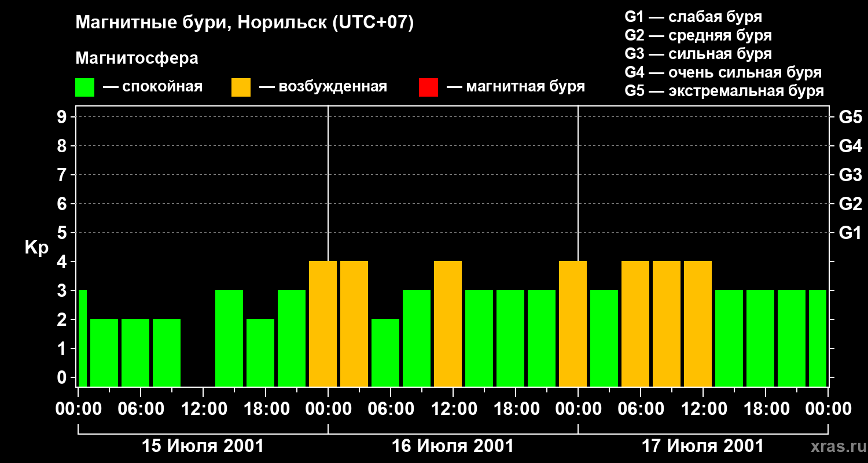Viewport: 868px width, 463px height.
Task: Click the orange Kp 4 bar at 12:00 16 Июля
Action: (x=448, y=324)
